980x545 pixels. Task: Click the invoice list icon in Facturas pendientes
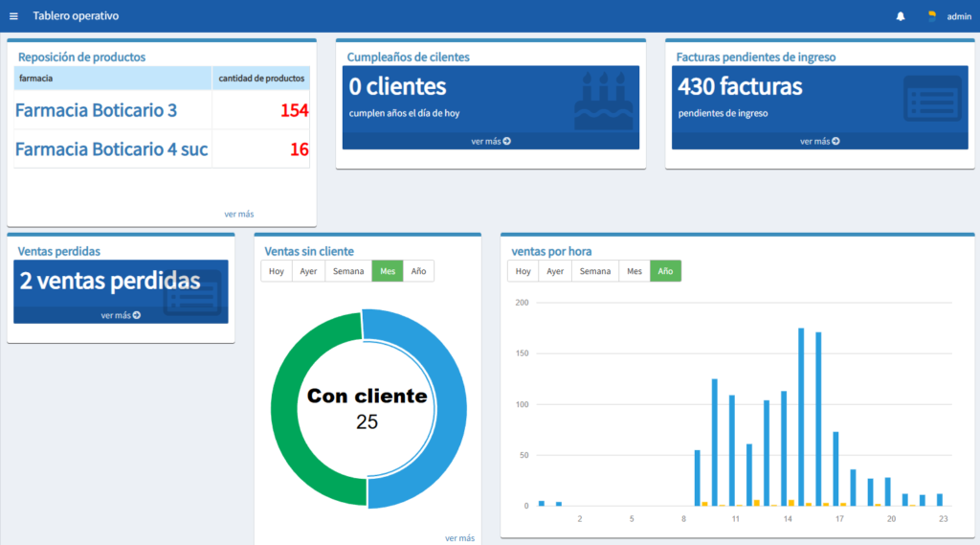pyautogui.click(x=931, y=99)
